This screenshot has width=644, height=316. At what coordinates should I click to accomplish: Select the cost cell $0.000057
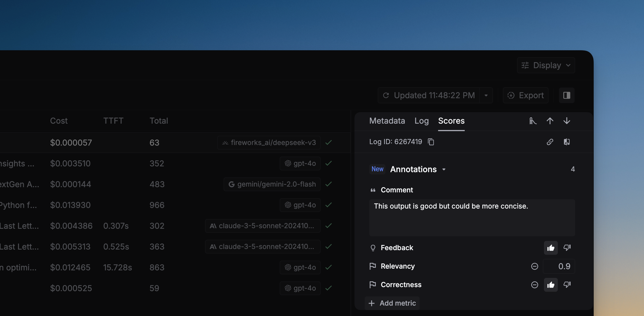coord(71,143)
